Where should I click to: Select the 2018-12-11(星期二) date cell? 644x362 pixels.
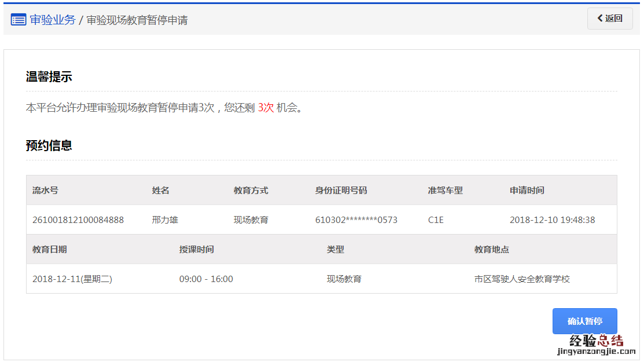coord(72,279)
